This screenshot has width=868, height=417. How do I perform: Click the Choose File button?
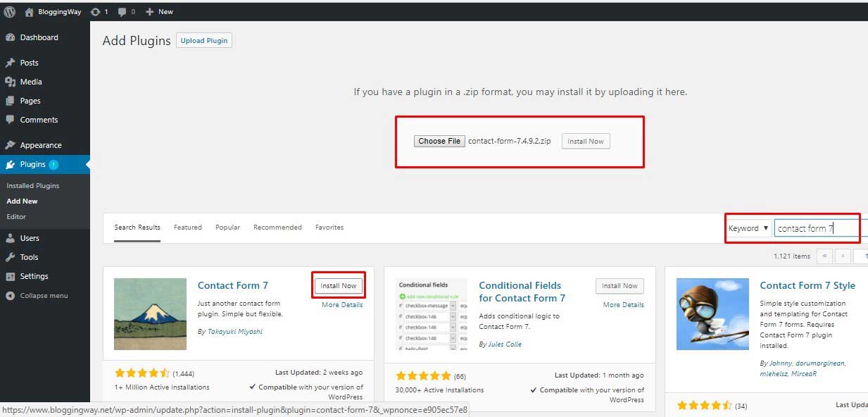point(439,142)
